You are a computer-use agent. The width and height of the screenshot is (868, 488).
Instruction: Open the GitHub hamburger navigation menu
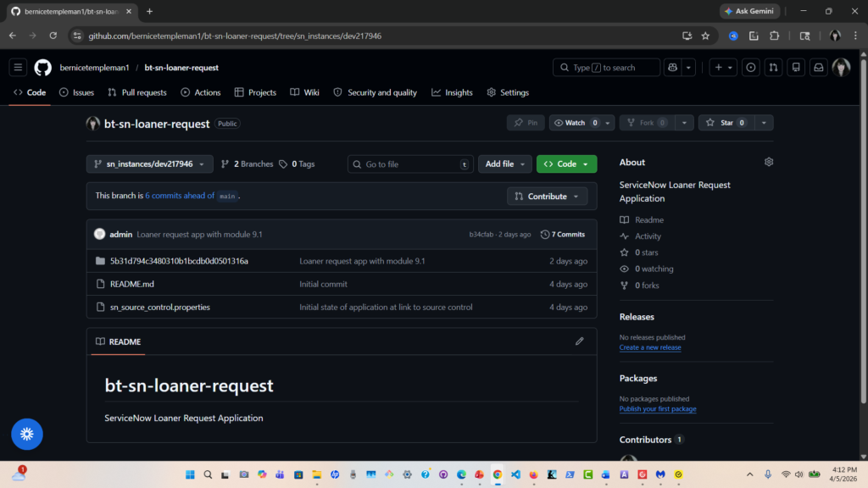(19, 68)
